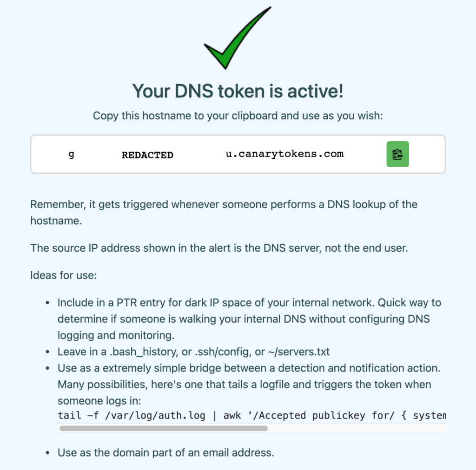Click the "Your DNS token is active!" heading

tap(238, 91)
